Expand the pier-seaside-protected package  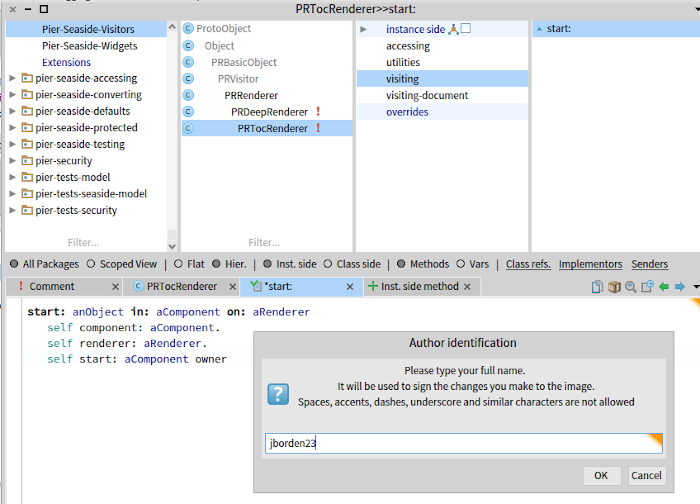12,128
